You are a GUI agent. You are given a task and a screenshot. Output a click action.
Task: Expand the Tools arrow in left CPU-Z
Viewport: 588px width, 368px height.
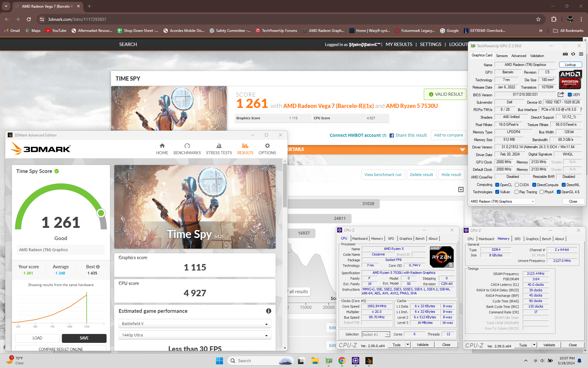(x=408, y=345)
